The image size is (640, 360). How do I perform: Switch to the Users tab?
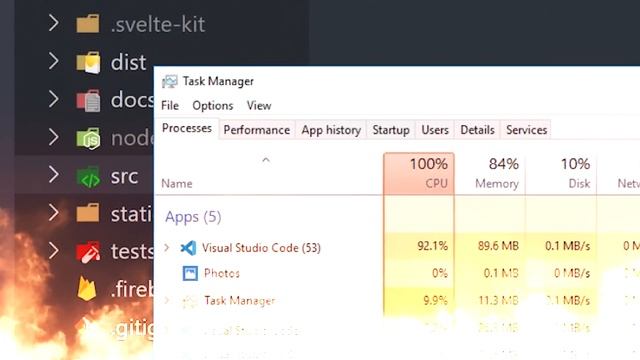435,130
